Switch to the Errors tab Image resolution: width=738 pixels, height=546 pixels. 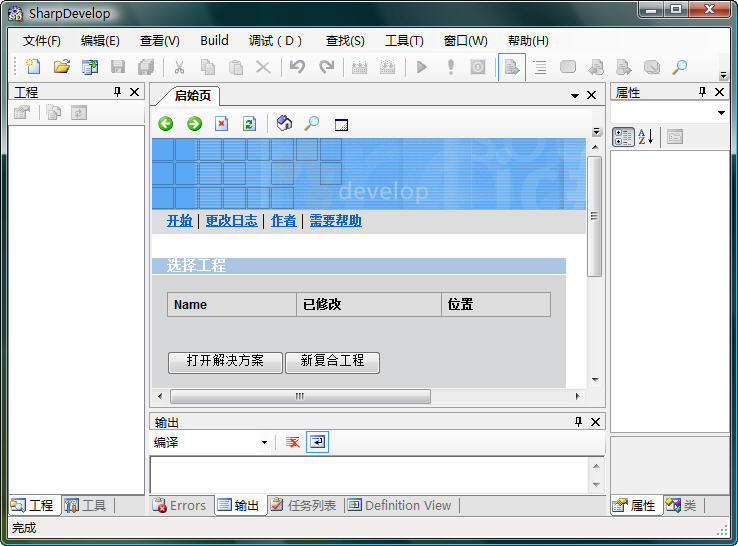point(179,506)
